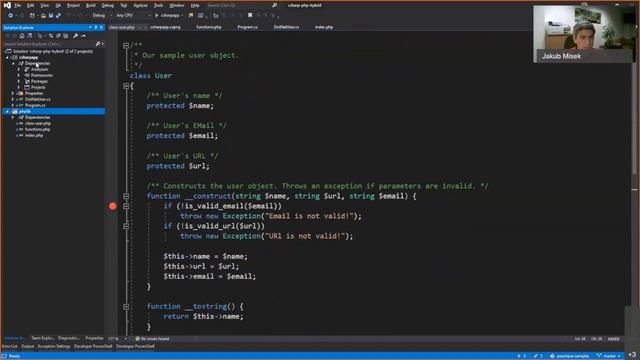Expand the Projects node
The height and width of the screenshot is (360, 640).
click(x=19, y=87)
